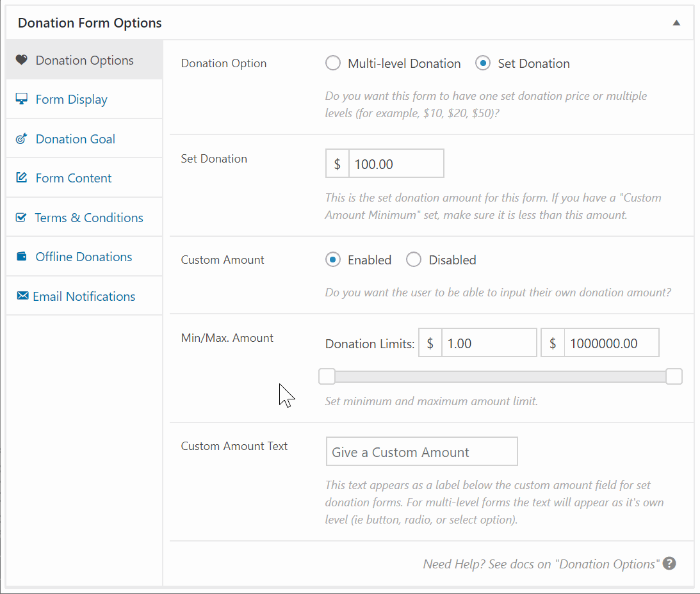Screen dimensions: 700x594
Task: Click the dollar sign prefix of Set Donation field
Action: 337,164
